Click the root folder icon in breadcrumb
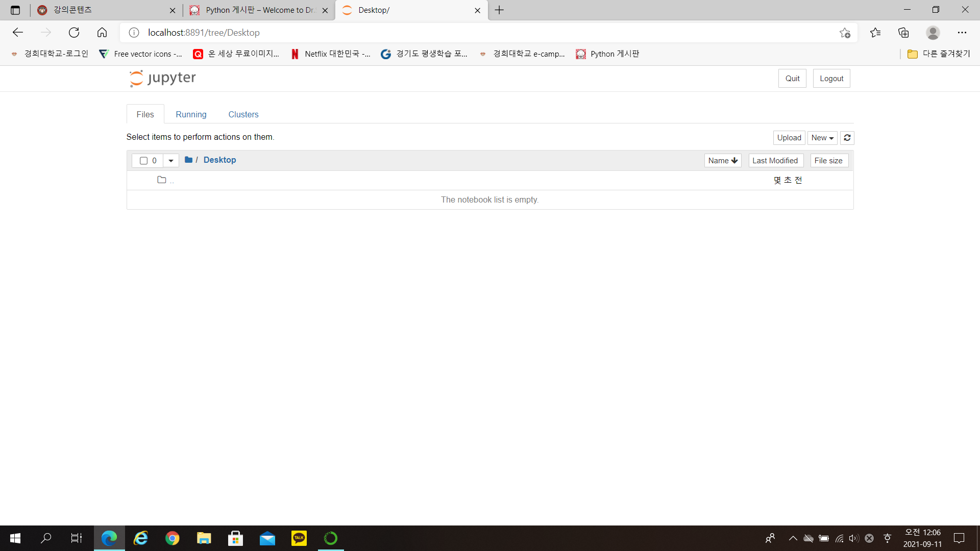The width and height of the screenshot is (980, 551). click(188, 160)
